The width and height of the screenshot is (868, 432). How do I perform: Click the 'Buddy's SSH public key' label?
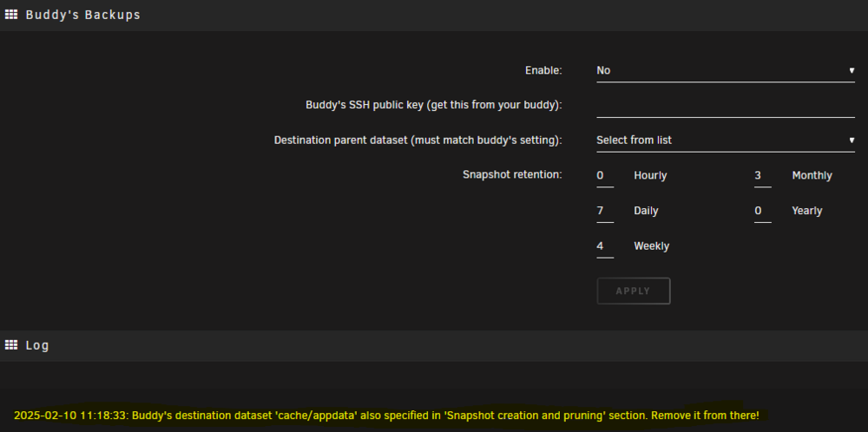[x=433, y=105]
